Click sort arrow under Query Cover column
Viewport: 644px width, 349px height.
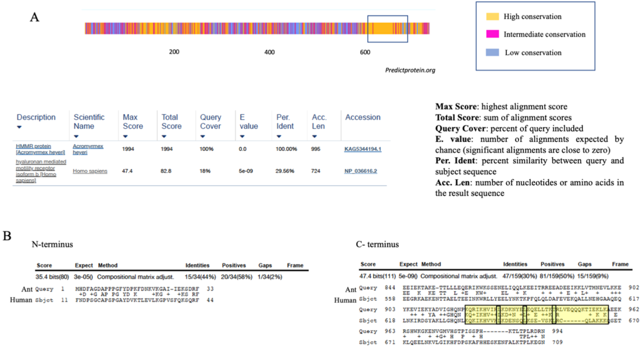coord(203,136)
